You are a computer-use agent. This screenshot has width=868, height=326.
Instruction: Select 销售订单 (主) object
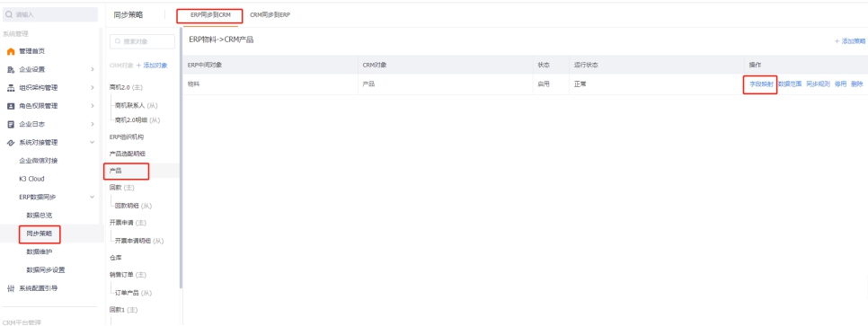(128, 275)
